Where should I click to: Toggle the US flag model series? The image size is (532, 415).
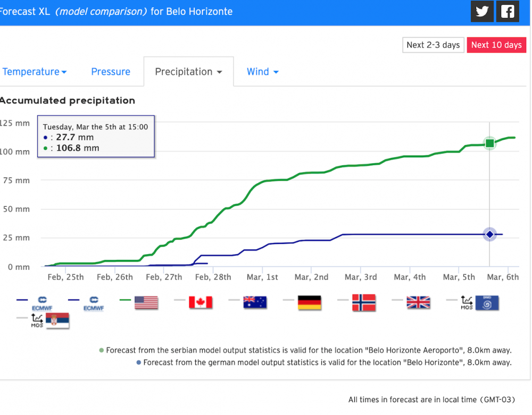(146, 303)
